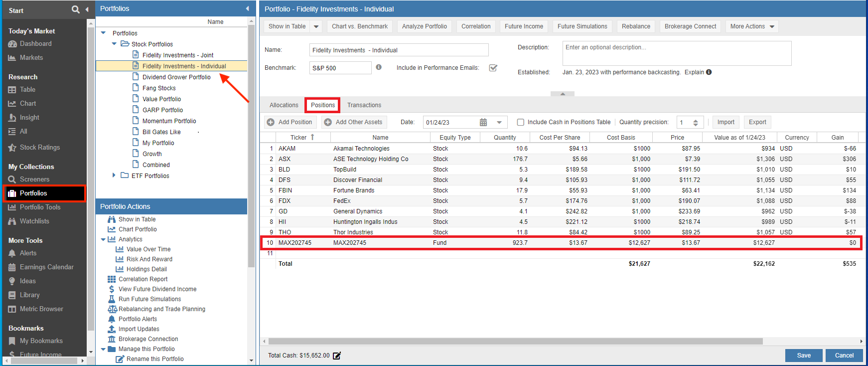The height and width of the screenshot is (366, 868).
Task: Open Brokerage Connect in toolbar
Action: [x=690, y=26]
